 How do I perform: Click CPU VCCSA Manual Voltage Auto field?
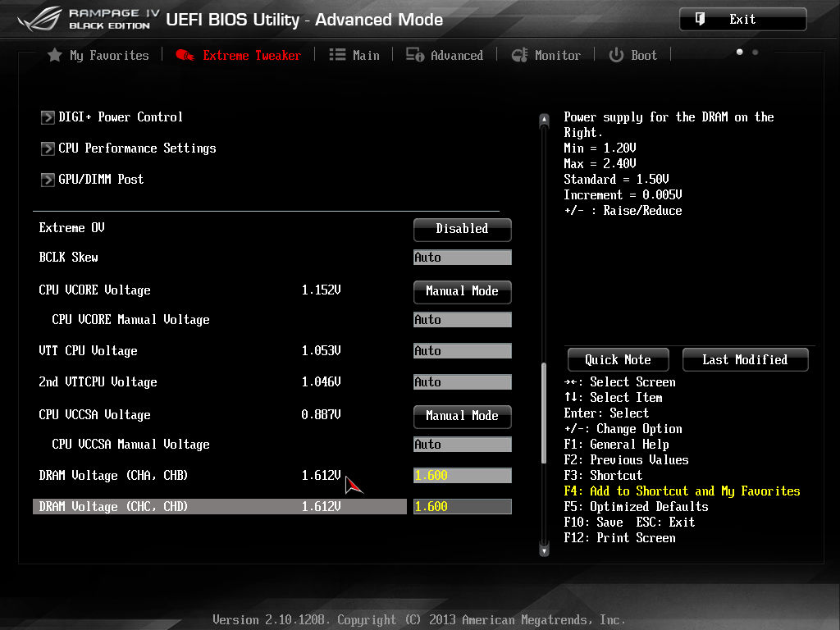(463, 444)
